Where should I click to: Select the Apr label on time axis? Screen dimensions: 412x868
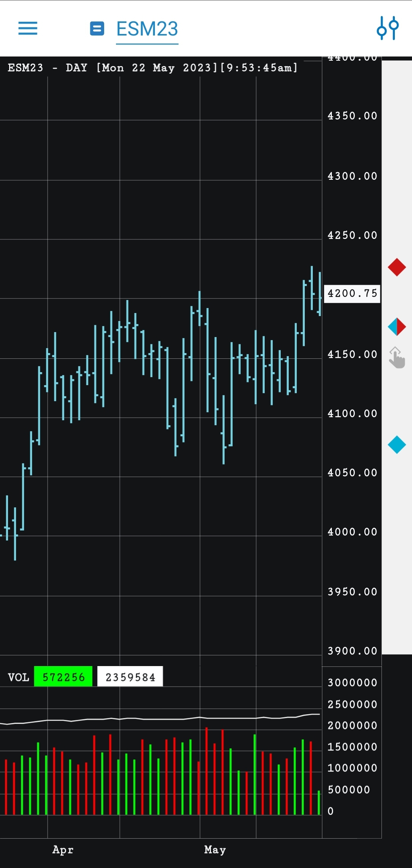[x=63, y=850]
